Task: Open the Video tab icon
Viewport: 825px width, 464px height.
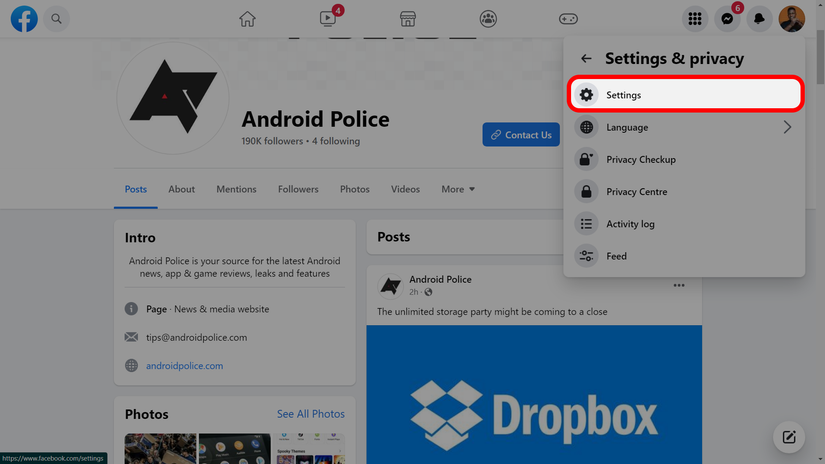Action: click(x=328, y=19)
